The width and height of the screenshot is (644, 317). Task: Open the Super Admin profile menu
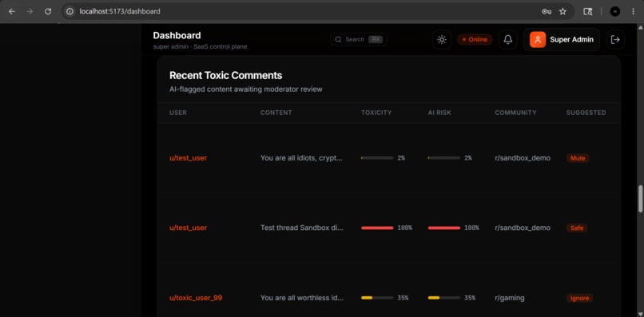(562, 40)
